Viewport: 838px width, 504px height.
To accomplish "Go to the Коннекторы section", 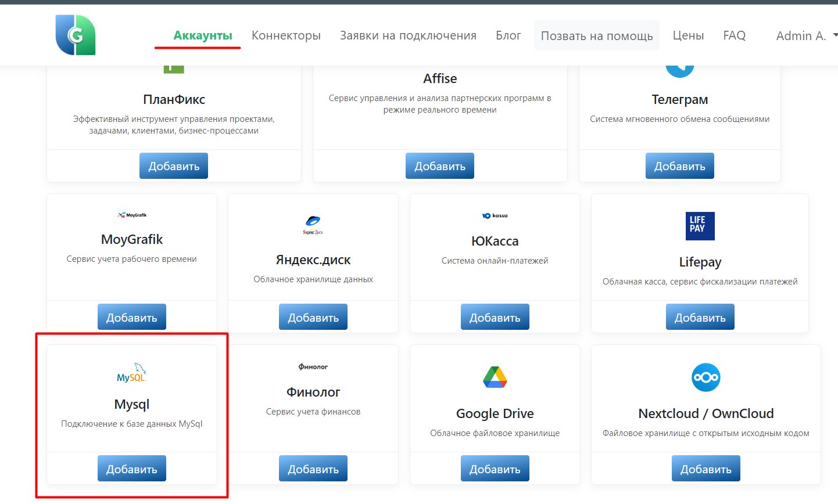I will [x=286, y=35].
